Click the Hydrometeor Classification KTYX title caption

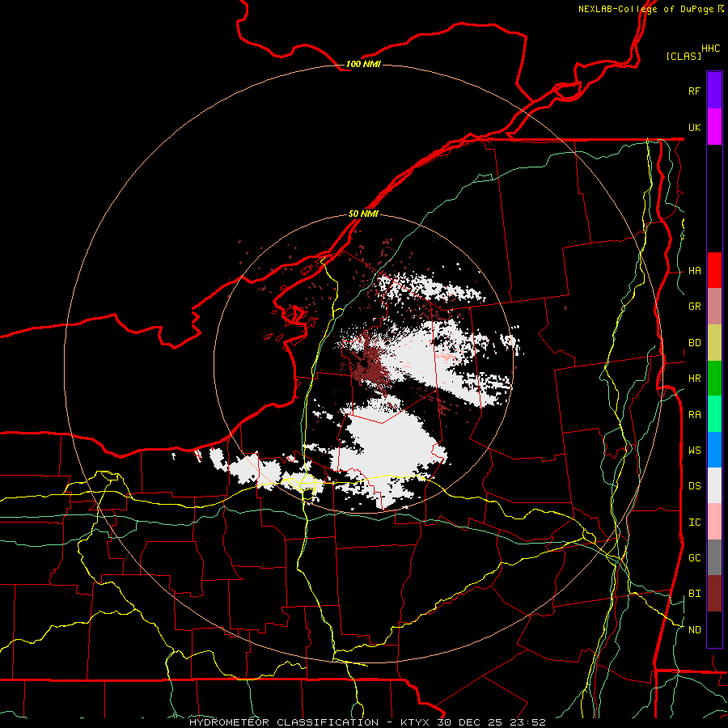[x=367, y=722]
